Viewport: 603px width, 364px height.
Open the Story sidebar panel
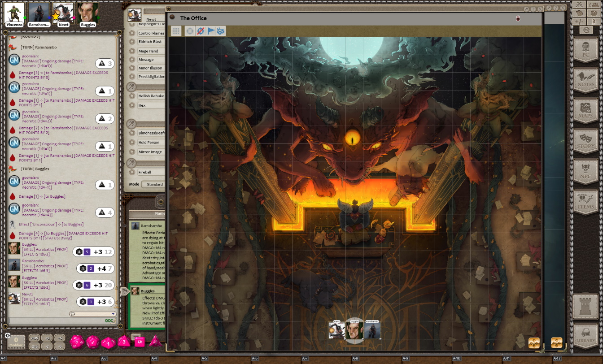pyautogui.click(x=586, y=141)
